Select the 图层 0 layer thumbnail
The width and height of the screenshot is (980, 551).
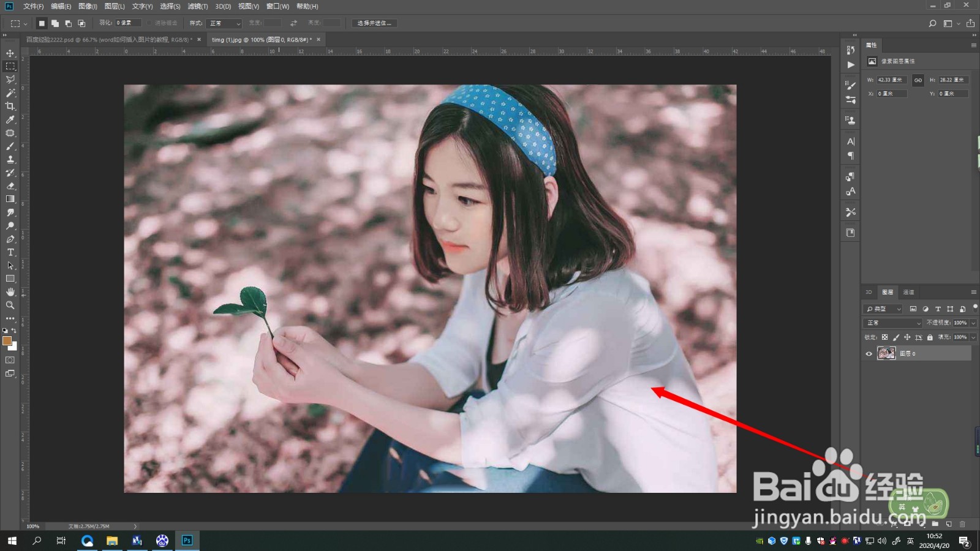click(x=886, y=353)
